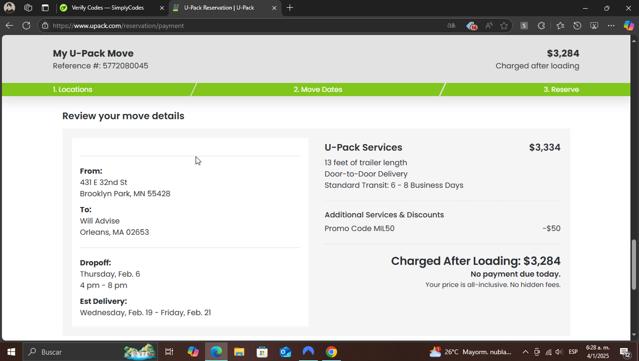Open File Explorer from the taskbar
Viewport: 639px width, 361px height.
pyautogui.click(x=239, y=352)
